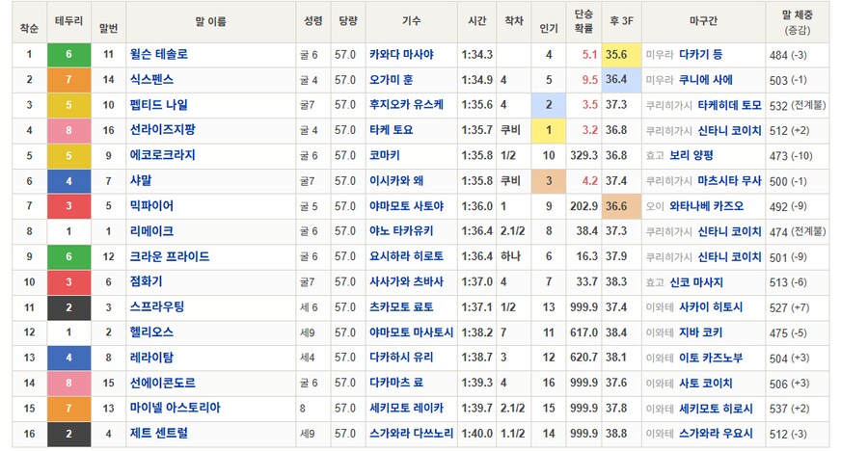The width and height of the screenshot is (868, 451).
Task: Click green frame 6 cell in 윌슨 테솔로 row
Action: (x=68, y=55)
